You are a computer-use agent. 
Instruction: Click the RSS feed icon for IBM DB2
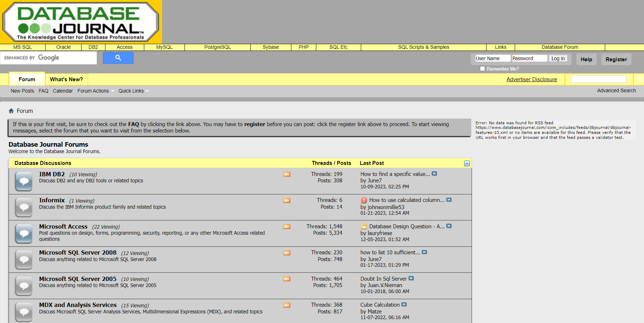[287, 174]
